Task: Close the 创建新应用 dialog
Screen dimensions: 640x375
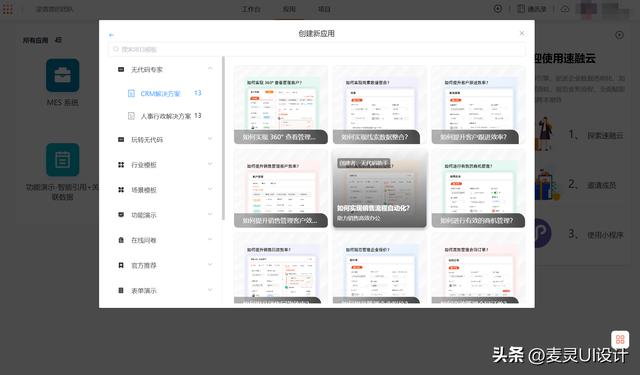Action: point(522,33)
